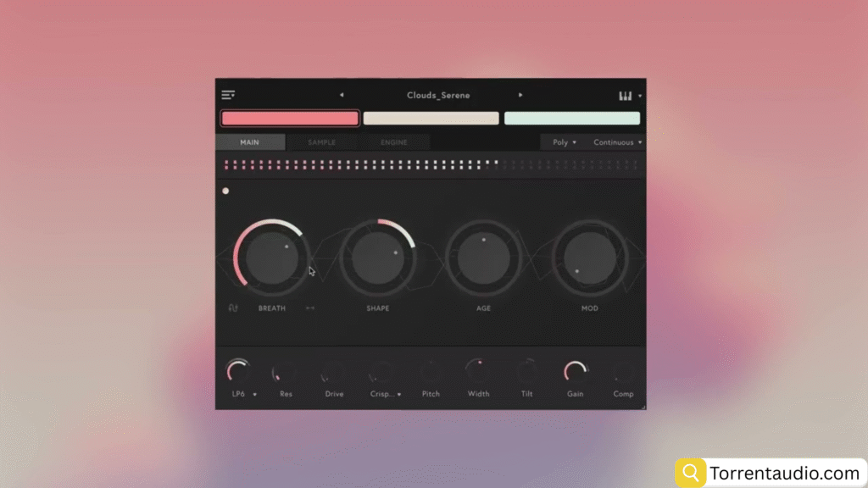Open the keyboard icon settings
Screen dimensions: 868x488
coord(626,96)
